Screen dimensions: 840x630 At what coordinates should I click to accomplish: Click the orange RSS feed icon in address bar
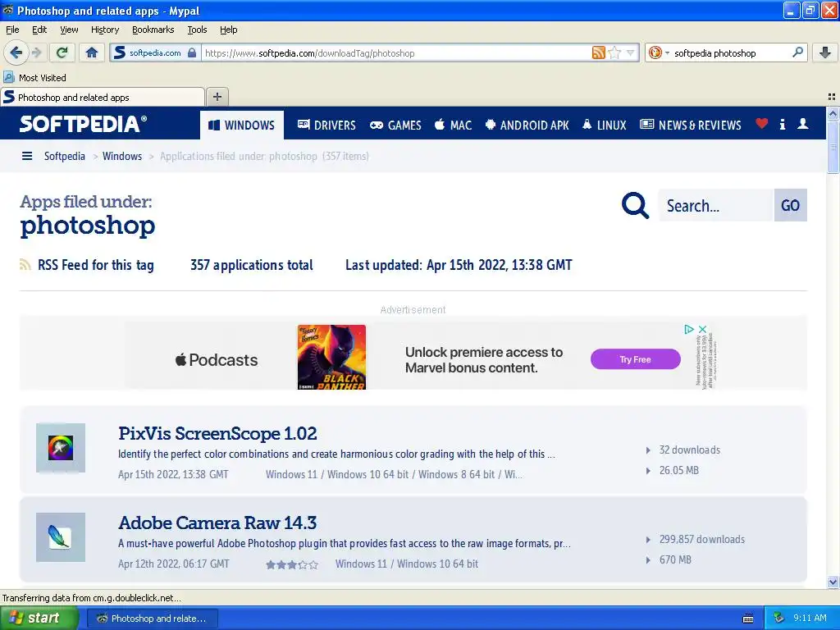(x=598, y=52)
